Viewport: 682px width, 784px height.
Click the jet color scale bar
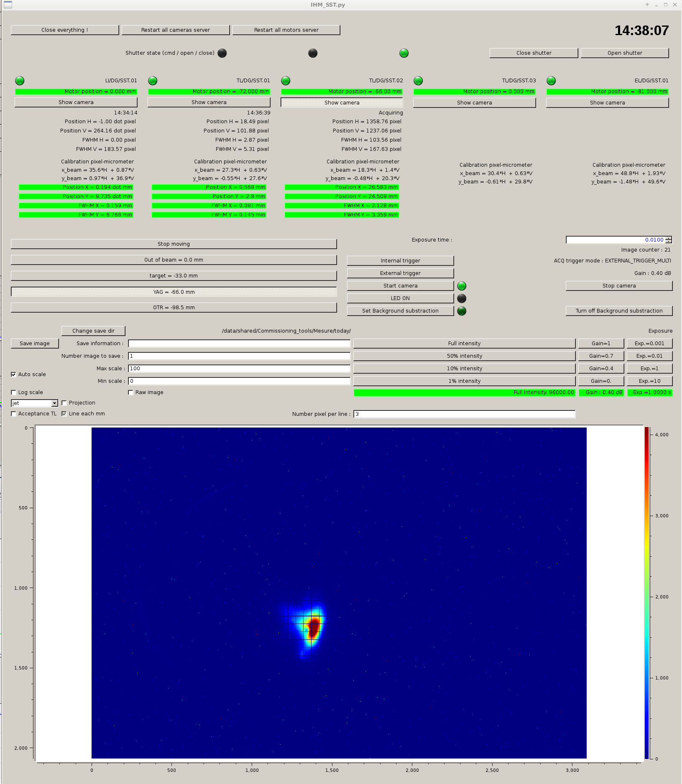pyautogui.click(x=646, y=593)
